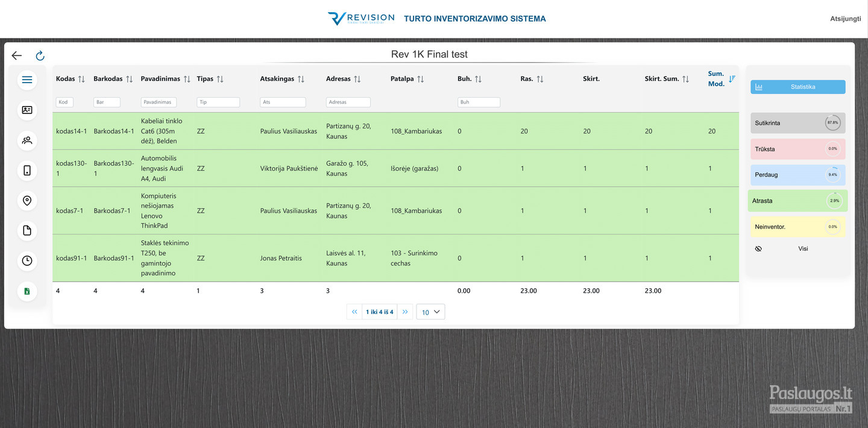Click the Kod filter input field
Viewport: 868px width, 428px height.
(x=64, y=102)
